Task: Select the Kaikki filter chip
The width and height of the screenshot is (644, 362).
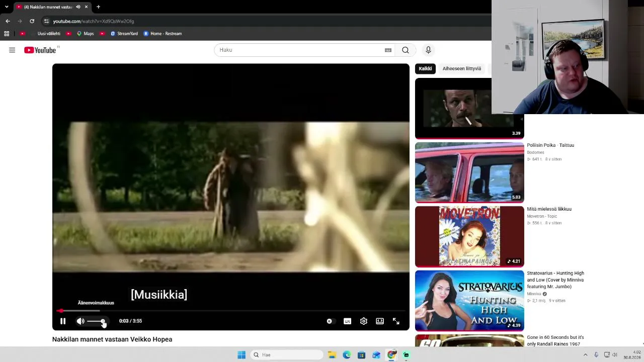Action: (x=425, y=68)
